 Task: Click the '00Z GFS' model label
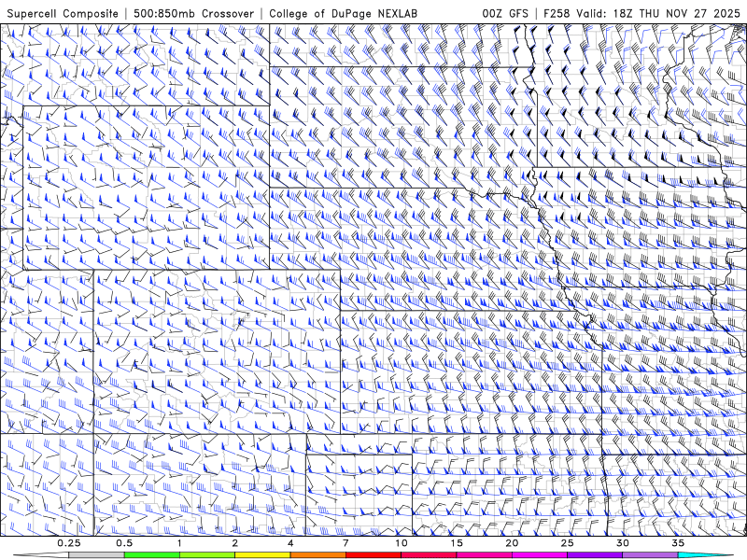(505, 13)
